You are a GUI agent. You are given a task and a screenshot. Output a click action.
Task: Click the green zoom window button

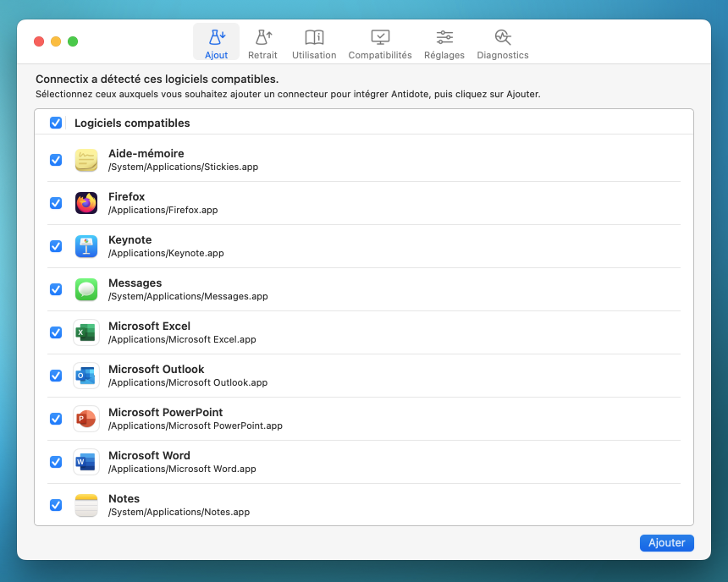tap(73, 41)
